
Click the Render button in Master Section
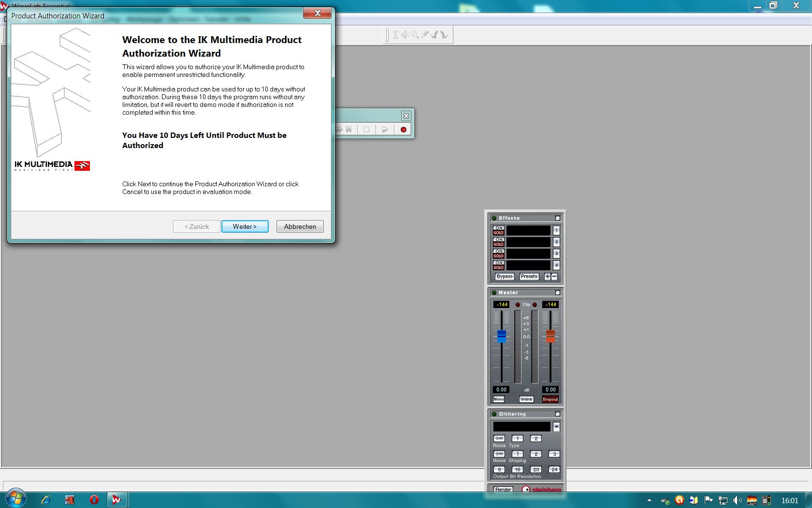click(503, 489)
